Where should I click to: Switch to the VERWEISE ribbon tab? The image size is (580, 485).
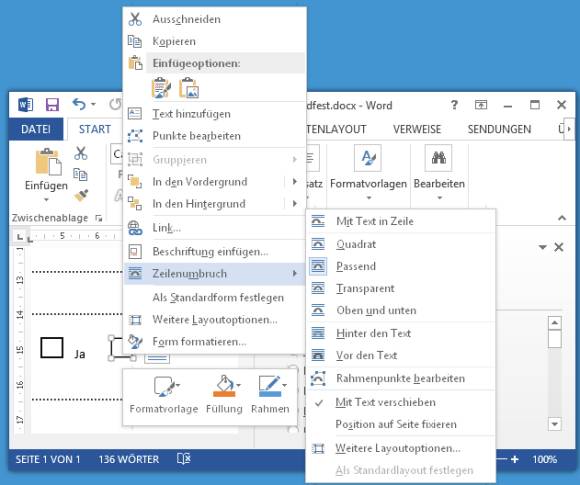tap(417, 129)
